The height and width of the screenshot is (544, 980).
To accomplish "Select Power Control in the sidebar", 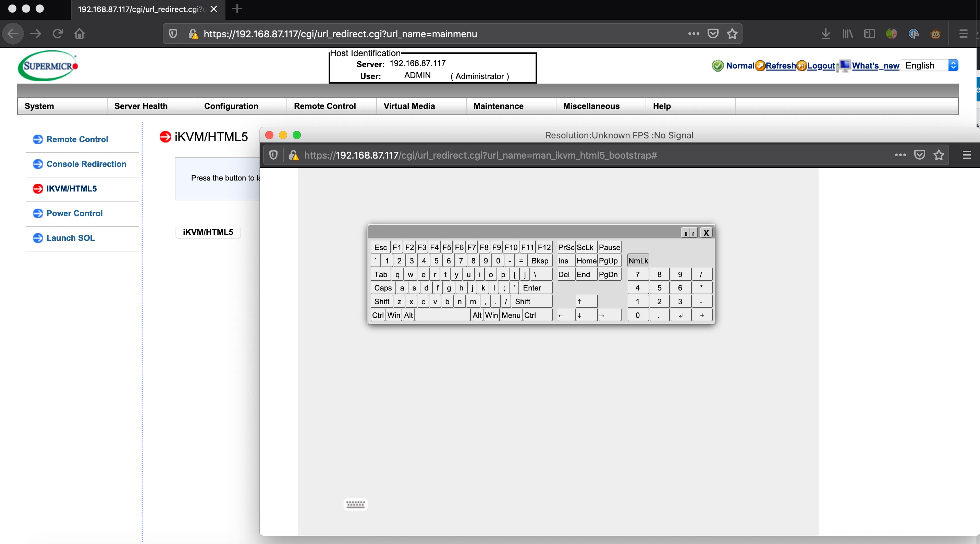I will tap(74, 213).
